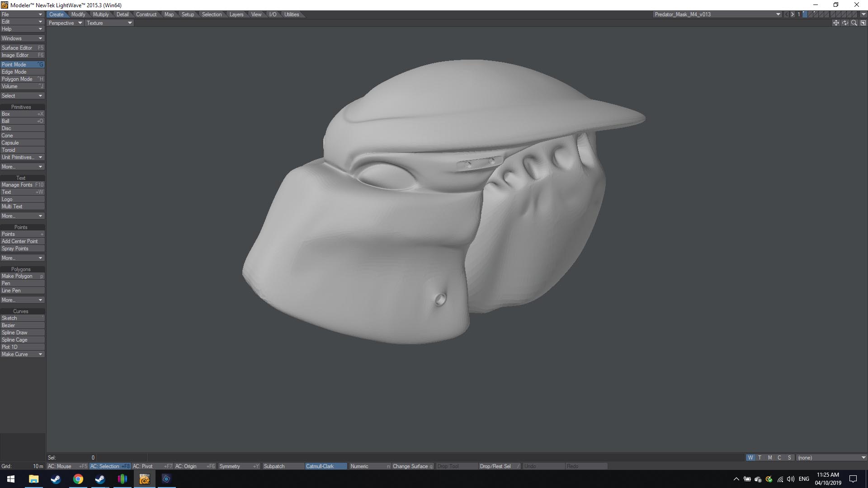The width and height of the screenshot is (868, 488).
Task: Switch to the Layers tab
Action: [x=236, y=14]
